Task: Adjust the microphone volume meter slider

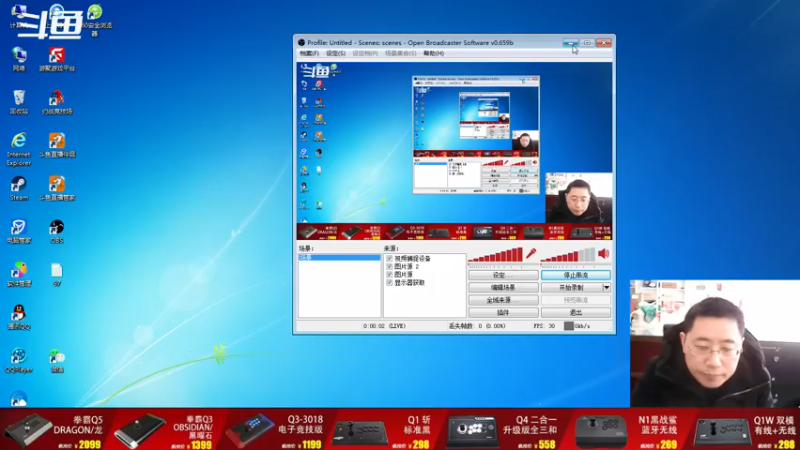Action: tap(496, 255)
